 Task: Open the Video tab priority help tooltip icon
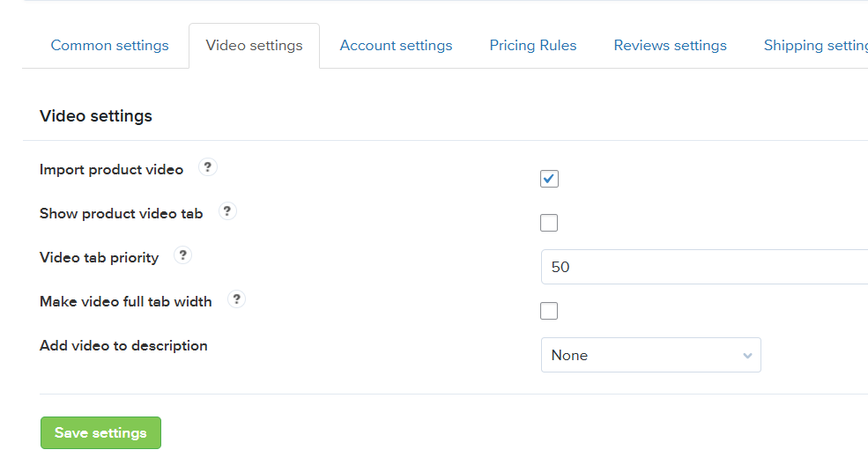[x=183, y=256]
